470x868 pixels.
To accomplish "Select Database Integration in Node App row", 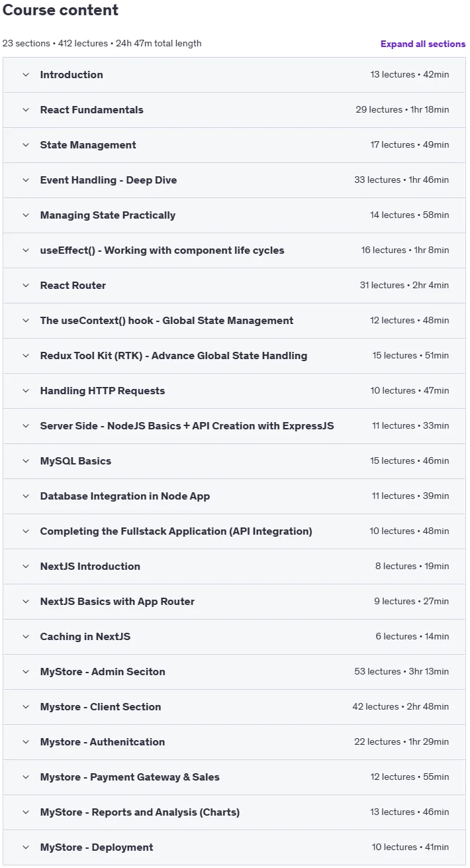I will [234, 496].
